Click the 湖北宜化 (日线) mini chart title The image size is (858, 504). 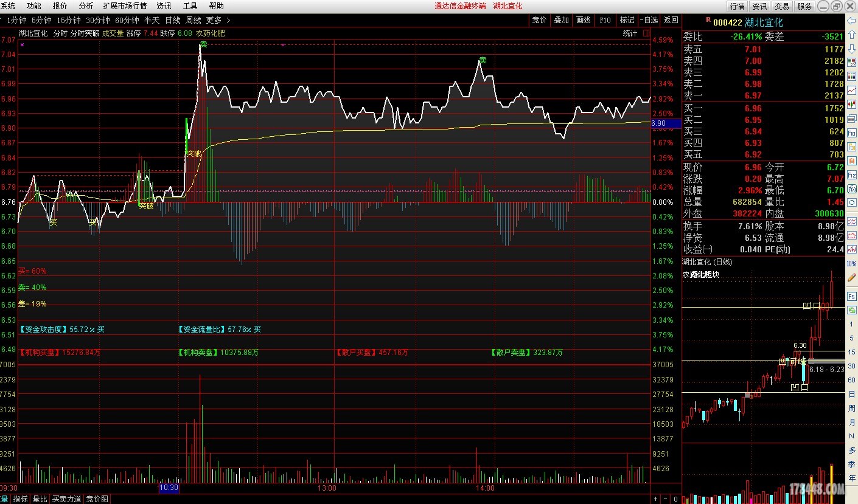[x=708, y=262]
